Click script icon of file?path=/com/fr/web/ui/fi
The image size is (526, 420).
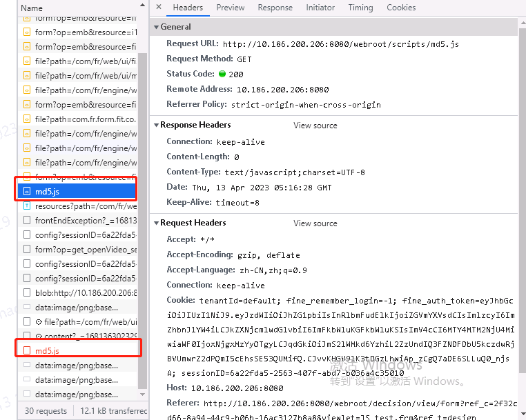tap(27, 61)
